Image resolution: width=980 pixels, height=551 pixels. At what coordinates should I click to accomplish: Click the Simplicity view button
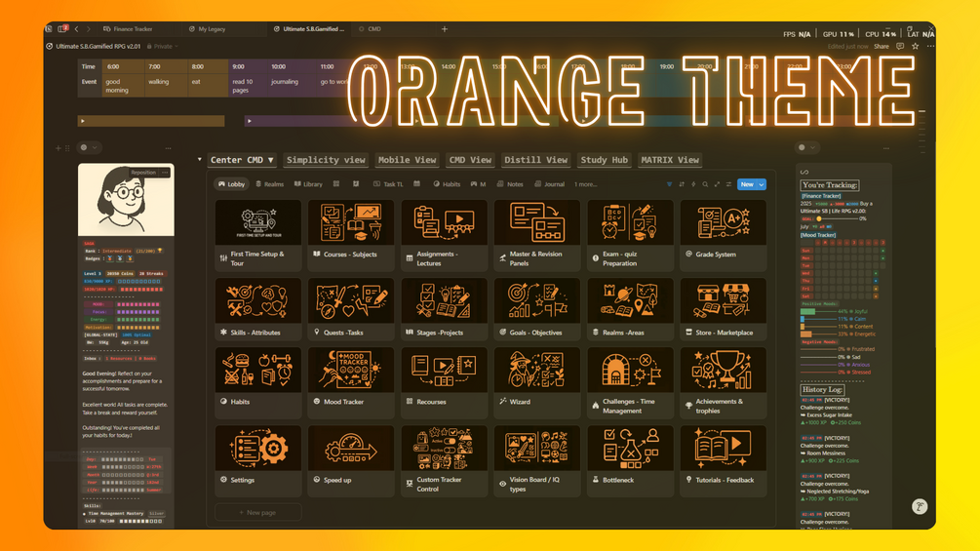click(326, 160)
